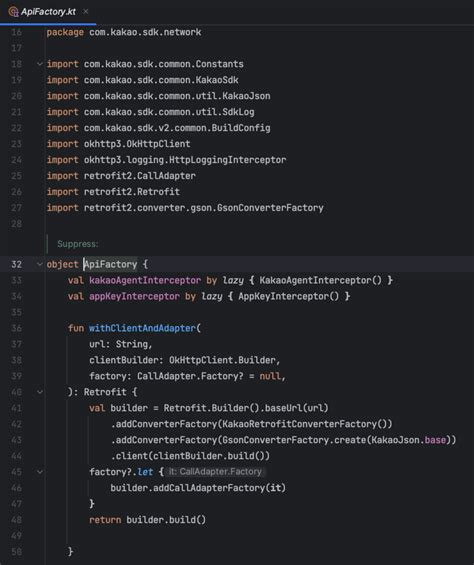Click the GsonConverterFactory import line
Viewport: 474px width, 565px height.
[185, 208]
